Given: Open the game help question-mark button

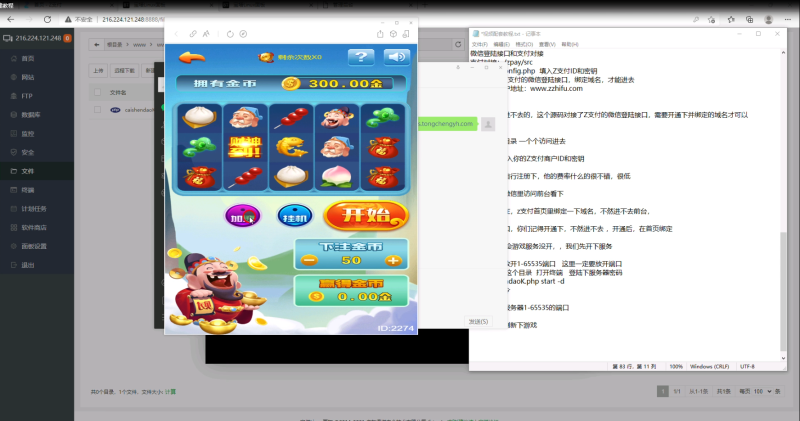Looking at the screenshot, I should (361, 57).
